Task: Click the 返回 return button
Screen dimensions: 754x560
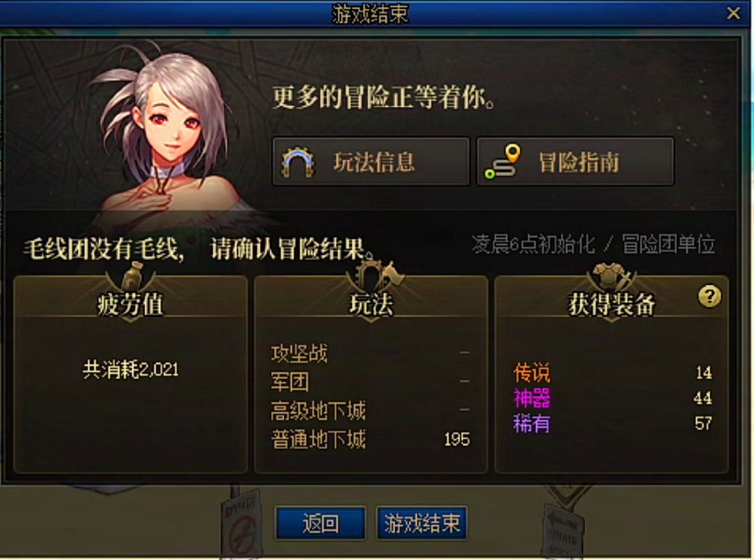Action: (320, 523)
